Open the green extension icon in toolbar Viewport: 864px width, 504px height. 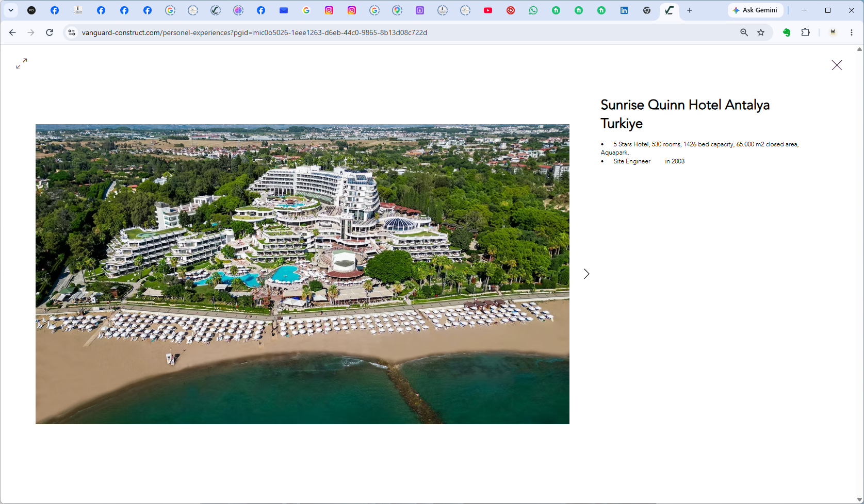pyautogui.click(x=787, y=32)
